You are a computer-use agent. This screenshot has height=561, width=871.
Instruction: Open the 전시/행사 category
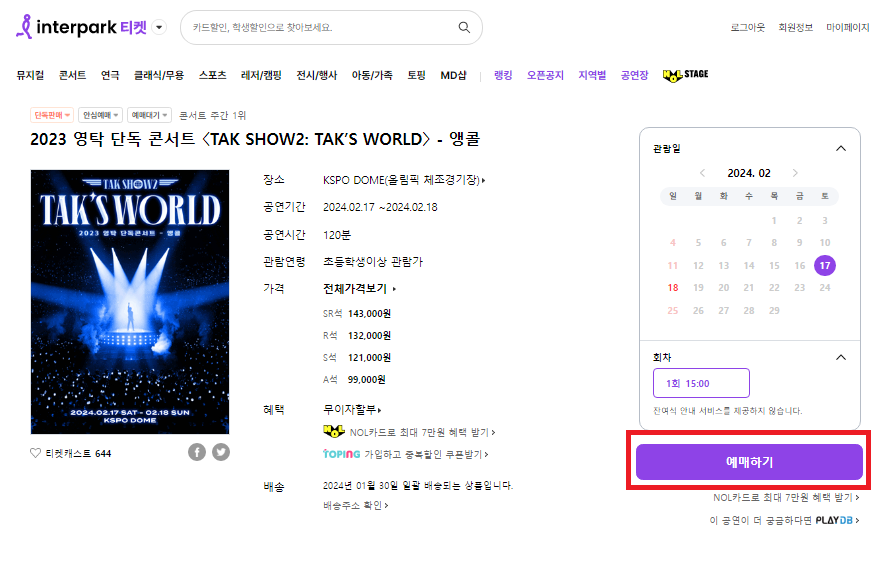(x=317, y=75)
